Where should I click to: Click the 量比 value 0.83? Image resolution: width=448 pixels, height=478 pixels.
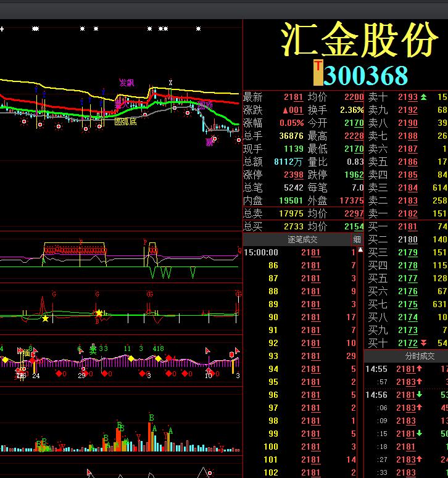355,162
